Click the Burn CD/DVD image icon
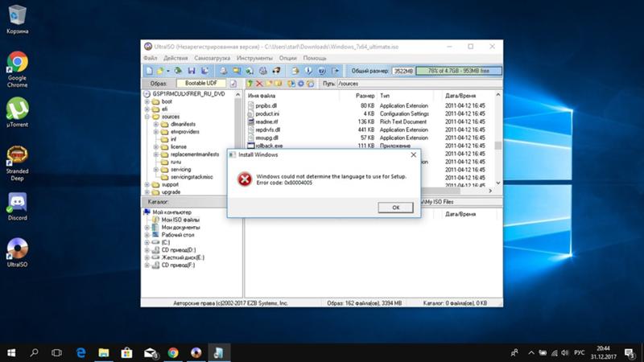 coord(276,71)
